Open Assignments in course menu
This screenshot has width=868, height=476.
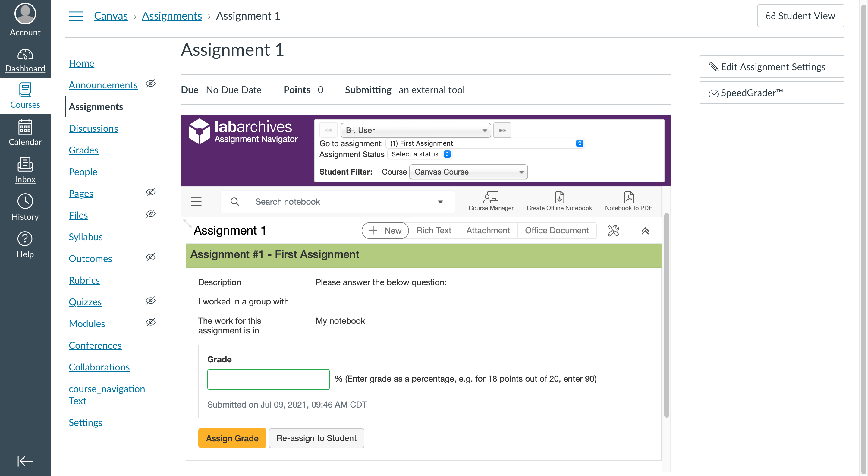pos(96,106)
